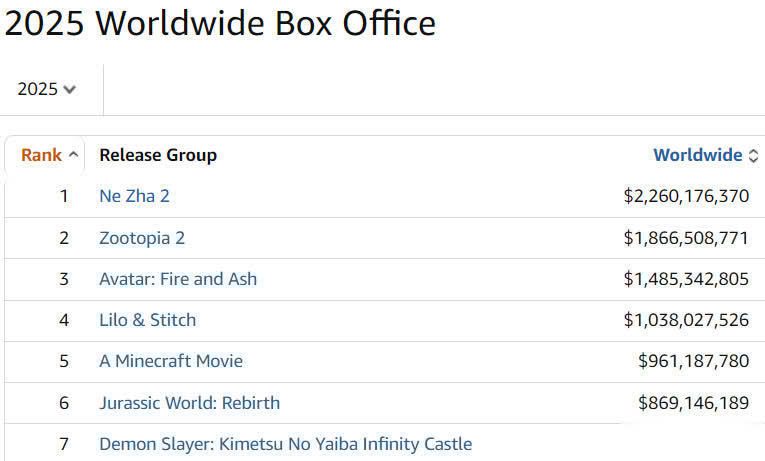Click the Rank ascending sort arrow
Screen dimensions: 765x461
coord(73,155)
